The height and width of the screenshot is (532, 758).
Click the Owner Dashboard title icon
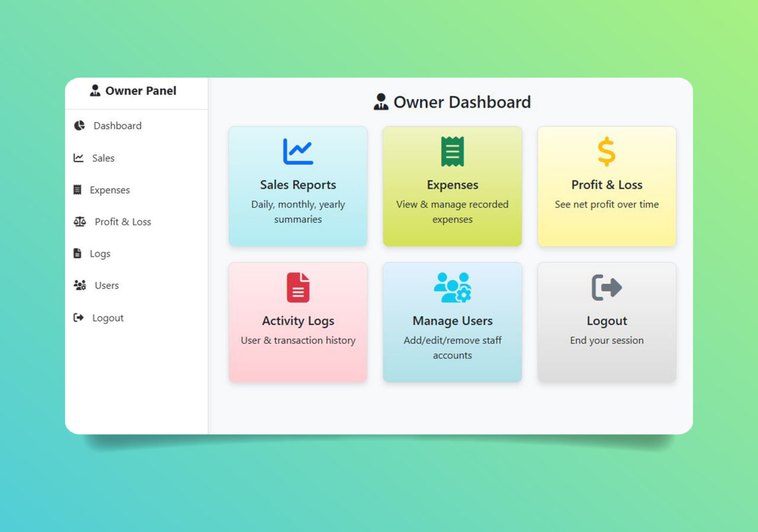click(381, 101)
